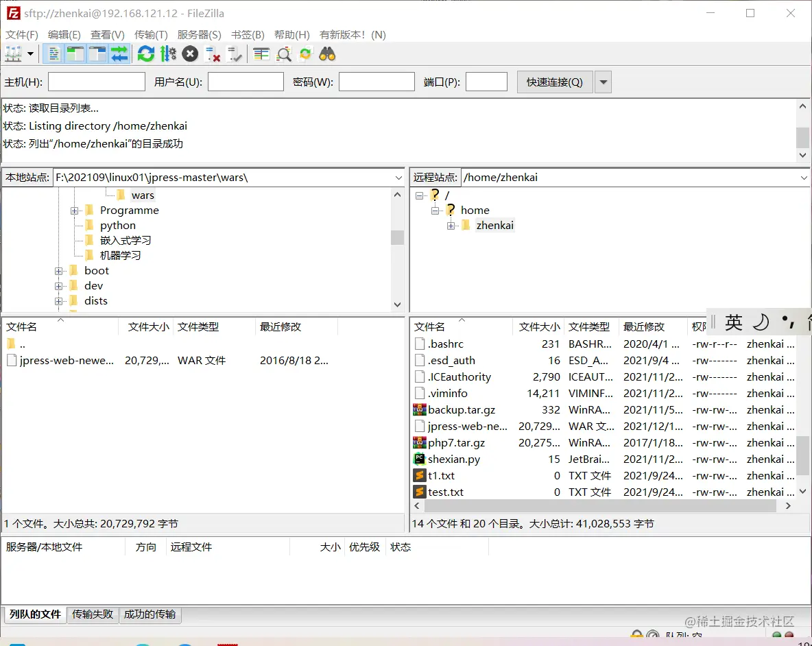Select shexian.py PyCharm file icon
Viewport: 812px width, 646px height.
click(420, 459)
